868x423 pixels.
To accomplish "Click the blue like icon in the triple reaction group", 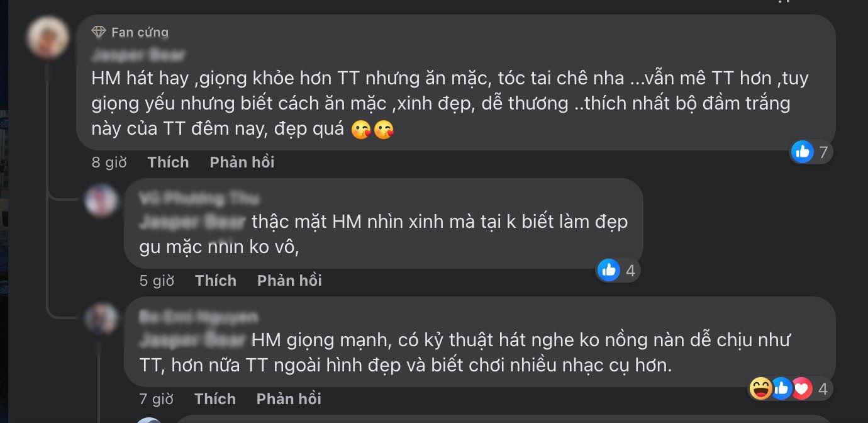I will 782,389.
